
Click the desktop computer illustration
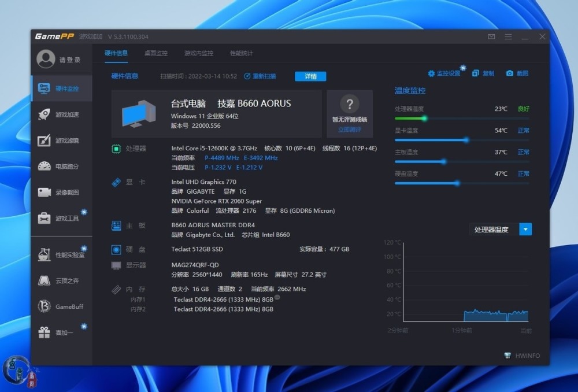tap(139, 114)
